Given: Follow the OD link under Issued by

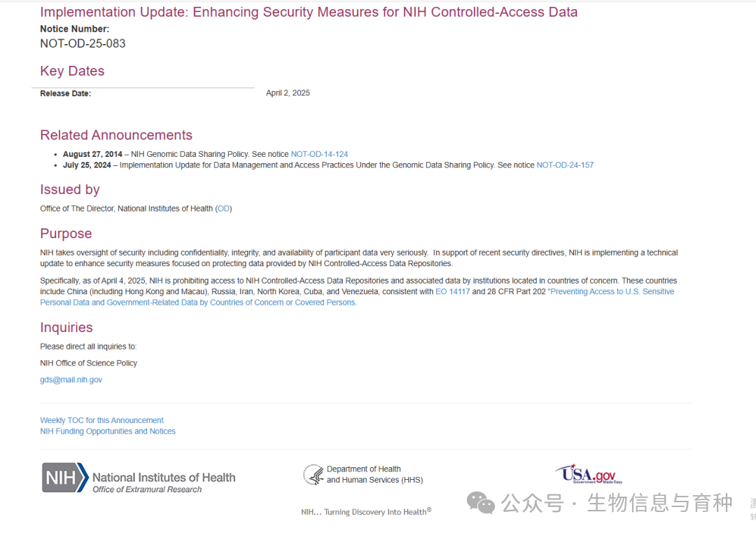Looking at the screenshot, I should coord(224,209).
